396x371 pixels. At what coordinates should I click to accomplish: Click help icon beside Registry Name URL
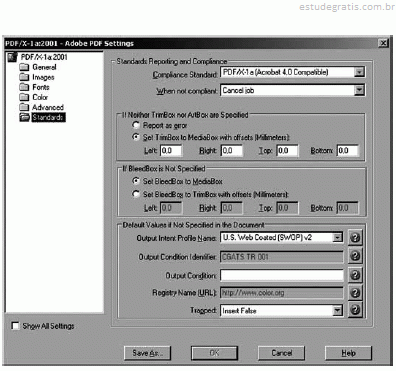[355, 293]
